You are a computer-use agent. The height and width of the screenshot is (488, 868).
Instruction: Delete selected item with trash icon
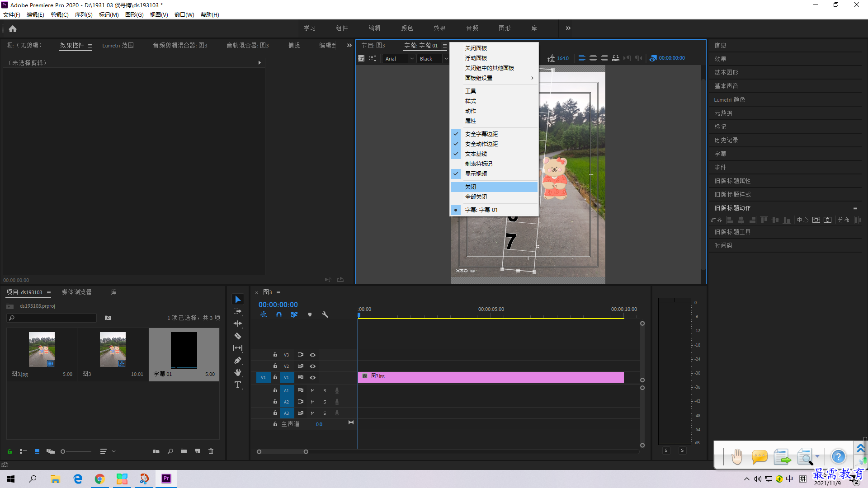pos(211,451)
